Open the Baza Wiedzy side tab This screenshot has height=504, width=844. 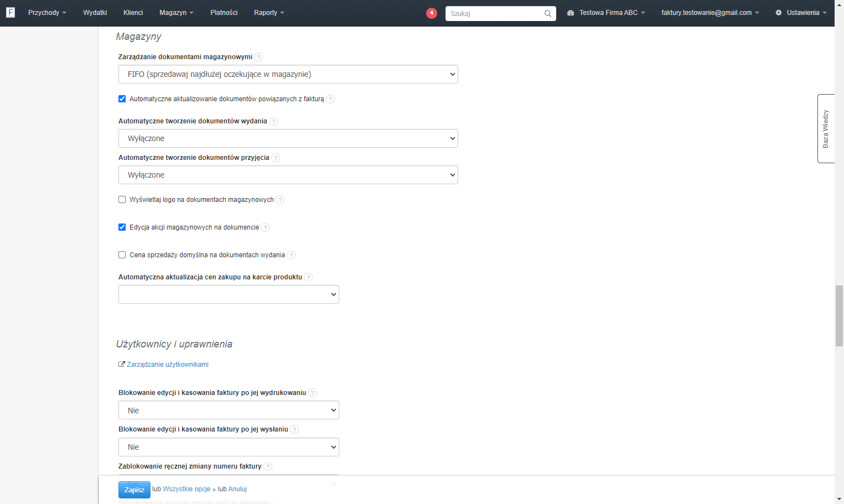point(826,128)
